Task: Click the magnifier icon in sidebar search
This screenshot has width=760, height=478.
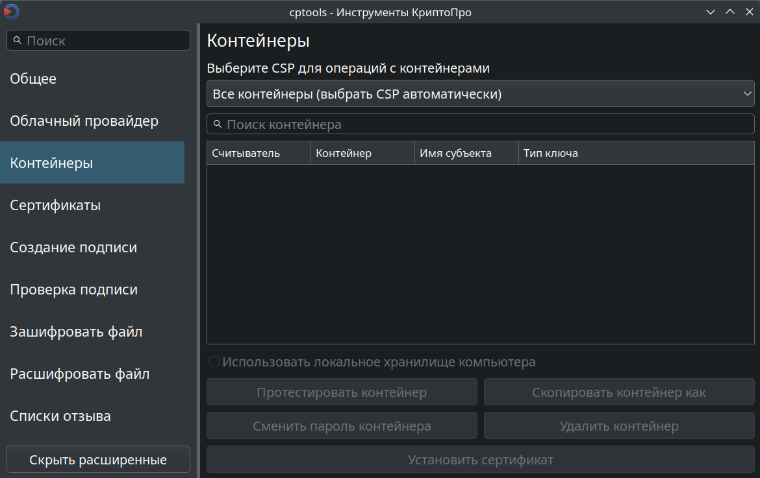Action: 17,40
